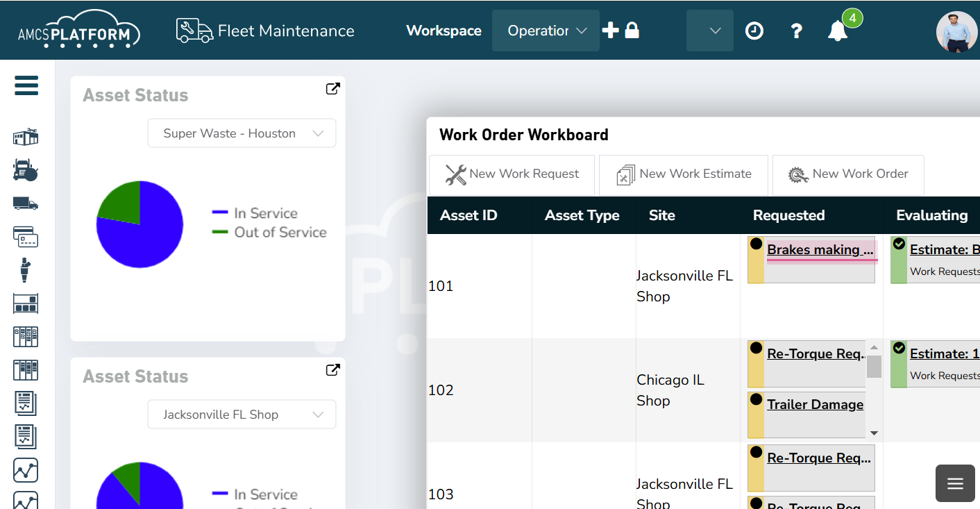
Task: Change Asset Status site from Super Waste - Houston
Action: click(x=242, y=133)
